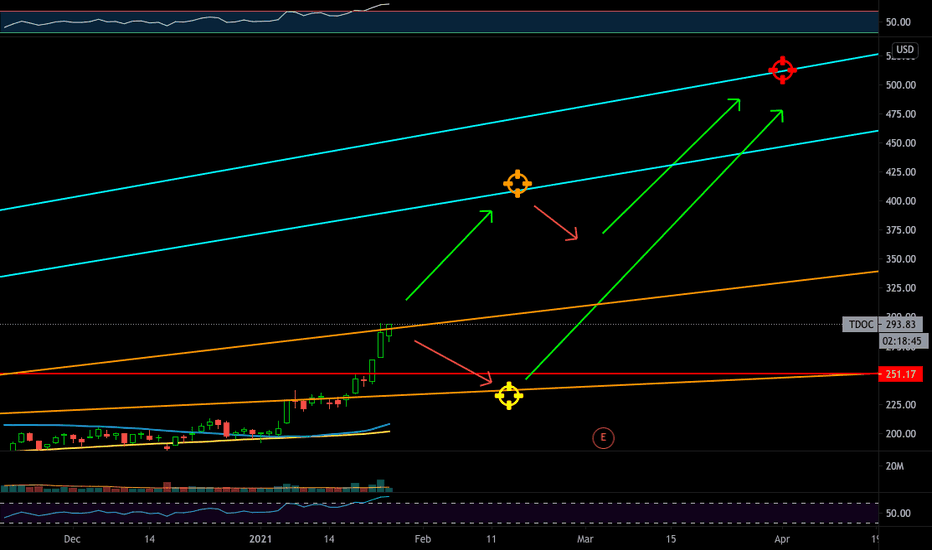Viewport: 932px width, 550px height.
Task: Click the 15 date label after Mar
Action: click(670, 539)
